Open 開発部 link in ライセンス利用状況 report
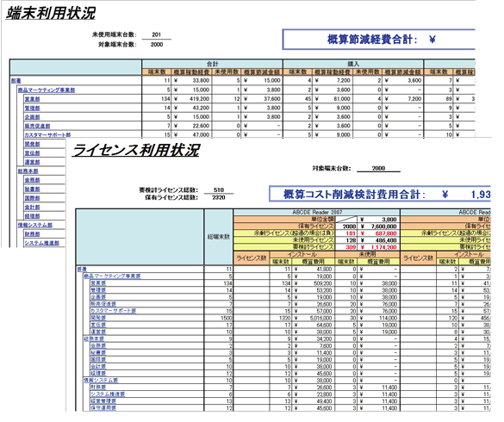This screenshot has width=504, height=422. point(98,318)
